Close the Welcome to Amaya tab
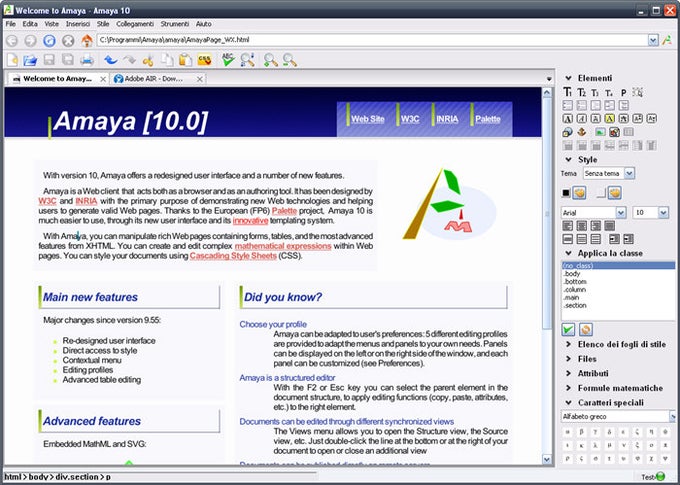 (x=103, y=79)
